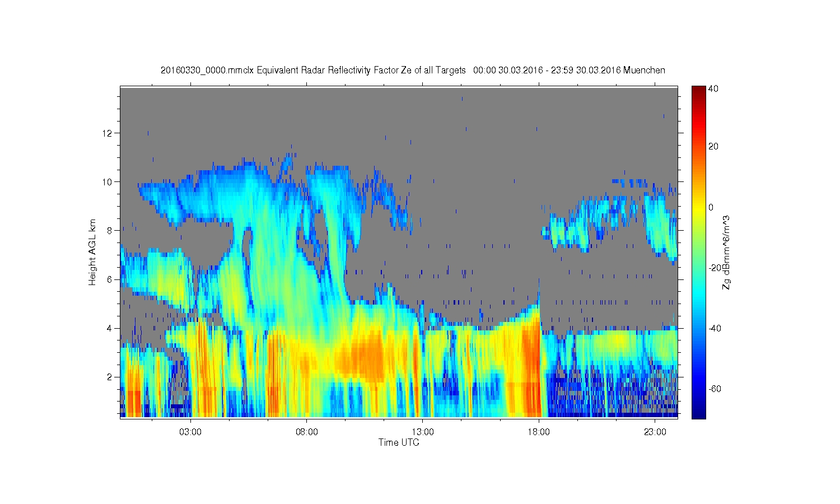Click the colorbar value '40'

click(x=713, y=88)
